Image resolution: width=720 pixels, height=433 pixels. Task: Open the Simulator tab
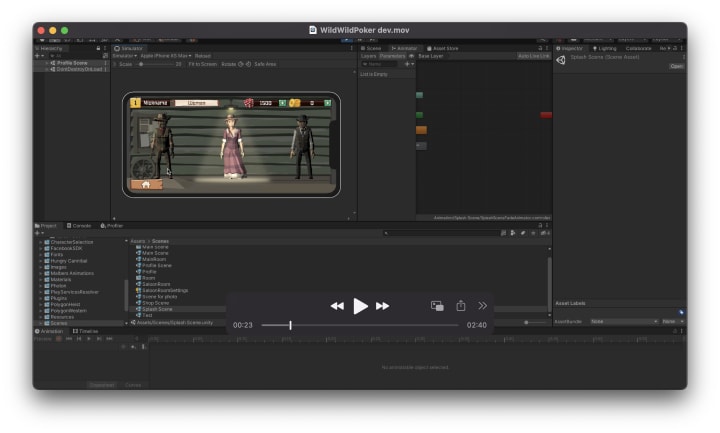pos(129,48)
